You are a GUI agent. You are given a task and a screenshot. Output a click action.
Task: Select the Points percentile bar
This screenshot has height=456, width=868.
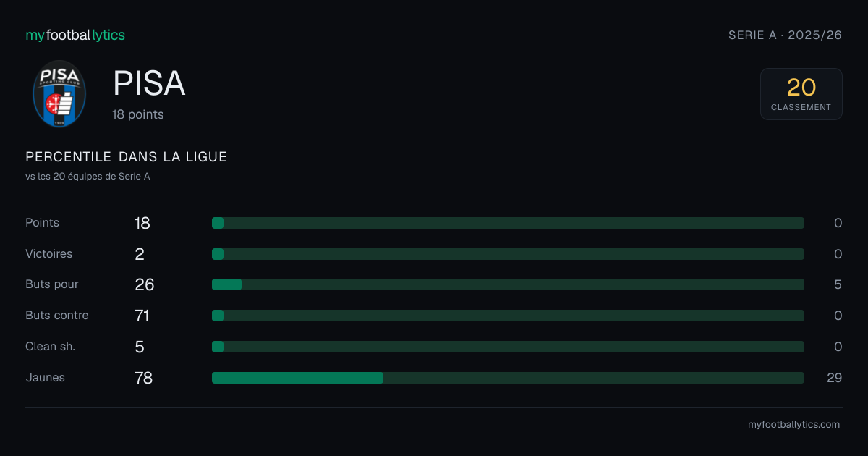pyautogui.click(x=508, y=223)
